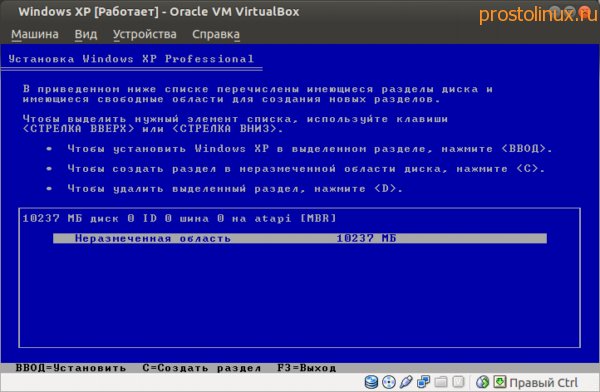The width and height of the screenshot is (600, 392).
Task: Click ВВОД=Установить in the bottom bar
Action: click(x=71, y=368)
